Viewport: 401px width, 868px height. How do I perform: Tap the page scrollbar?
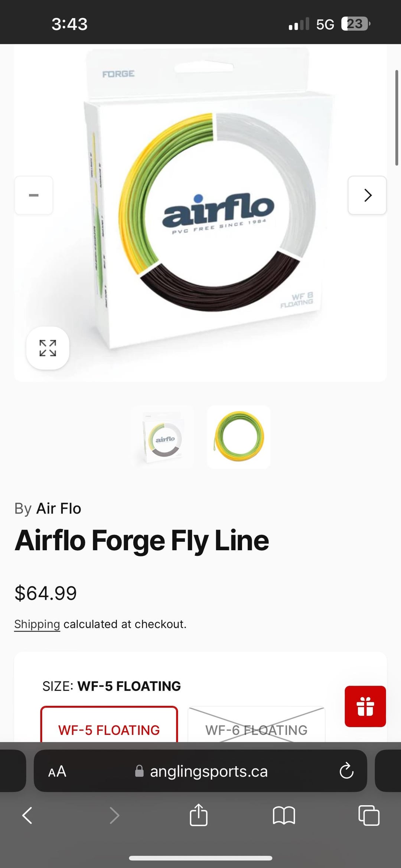point(397,117)
